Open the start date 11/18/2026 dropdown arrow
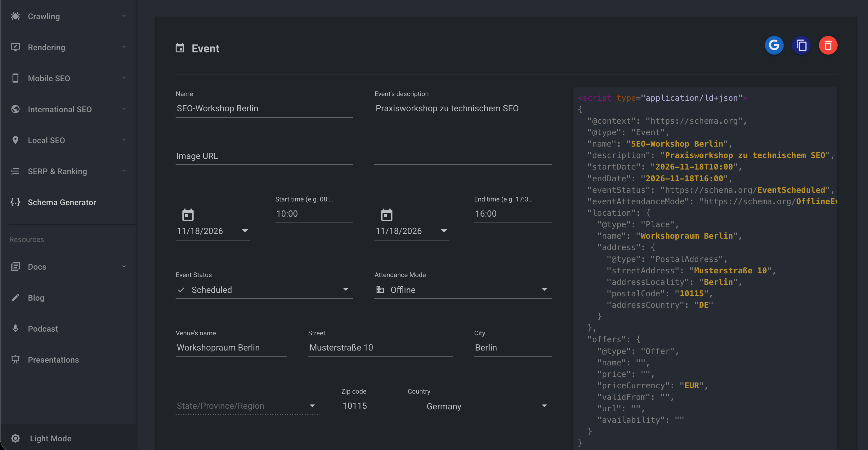 click(245, 231)
